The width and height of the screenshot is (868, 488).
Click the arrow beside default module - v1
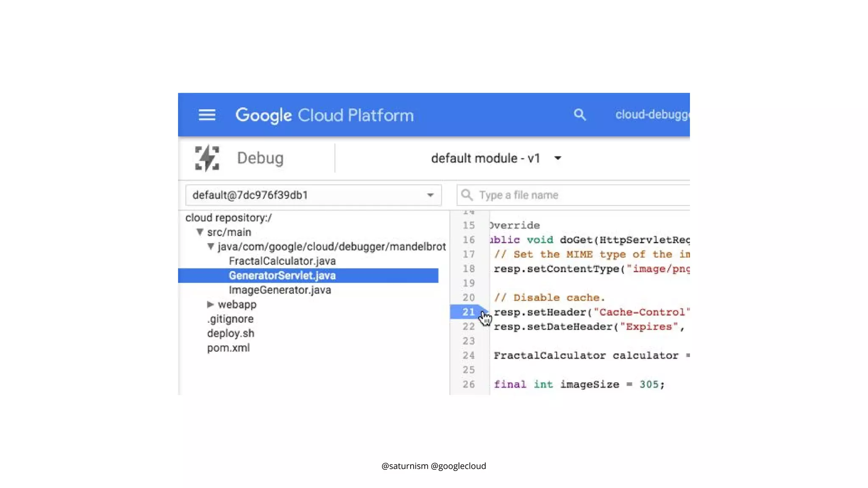point(558,158)
